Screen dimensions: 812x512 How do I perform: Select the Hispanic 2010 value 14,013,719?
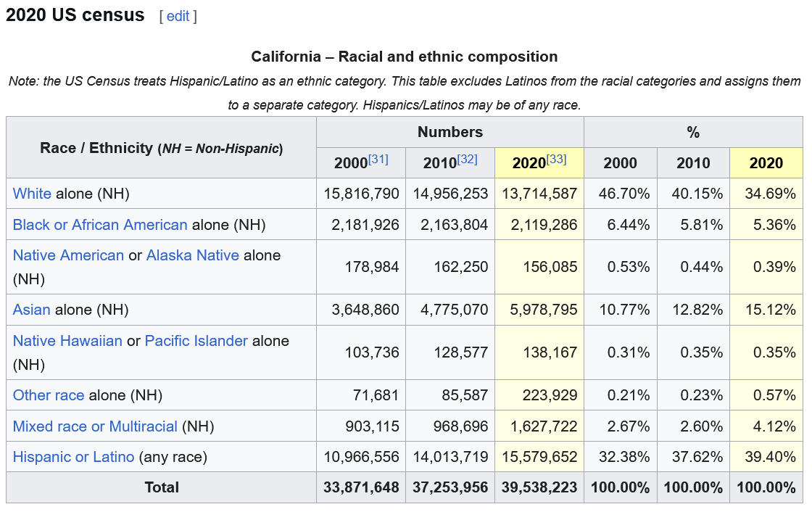(450, 457)
